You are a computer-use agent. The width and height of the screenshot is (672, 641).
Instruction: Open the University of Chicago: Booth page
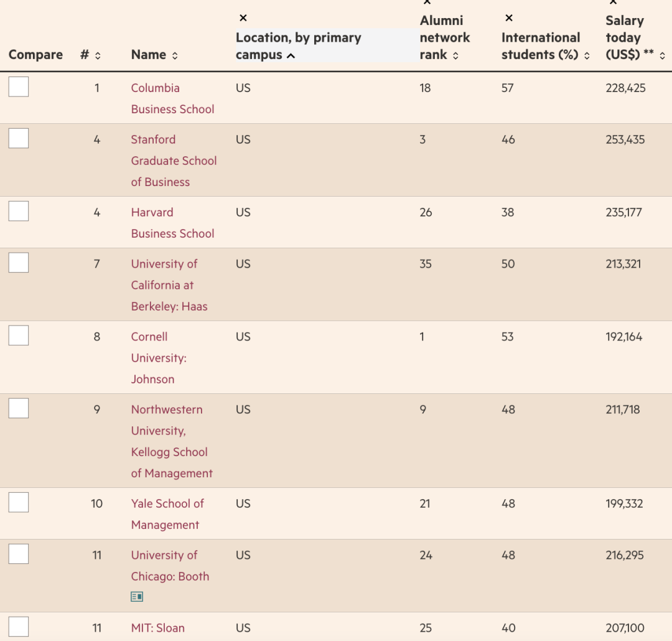pyautogui.click(x=169, y=566)
